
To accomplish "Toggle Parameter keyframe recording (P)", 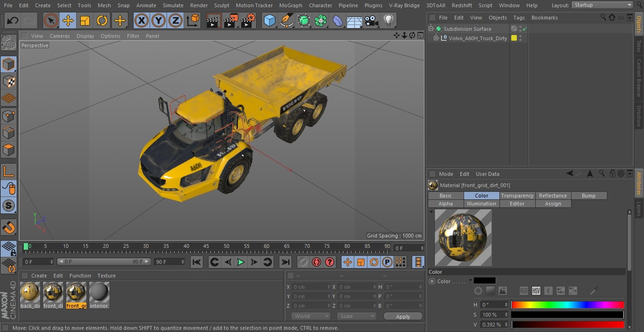I will (387, 262).
